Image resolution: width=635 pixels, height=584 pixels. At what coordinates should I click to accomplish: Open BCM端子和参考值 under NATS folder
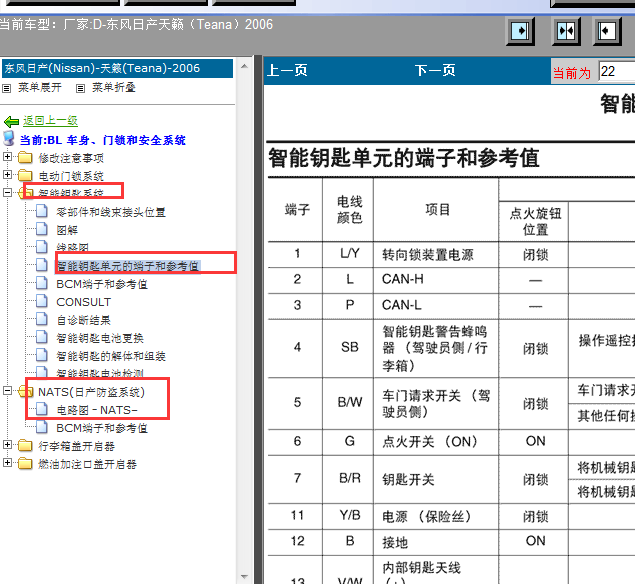[x=102, y=428]
